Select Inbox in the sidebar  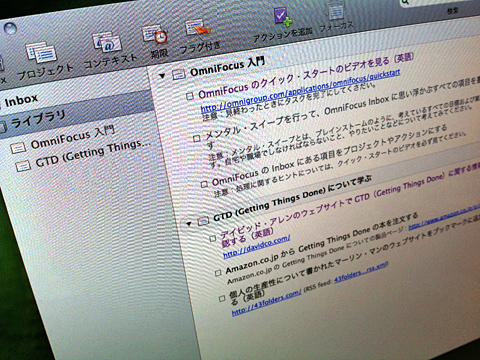point(21,100)
